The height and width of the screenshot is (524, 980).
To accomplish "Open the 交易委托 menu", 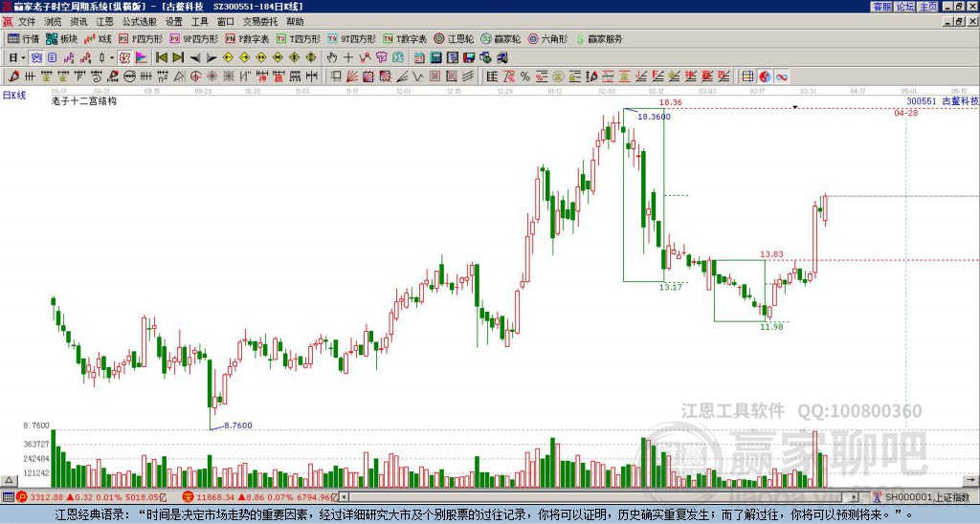I will (260, 22).
